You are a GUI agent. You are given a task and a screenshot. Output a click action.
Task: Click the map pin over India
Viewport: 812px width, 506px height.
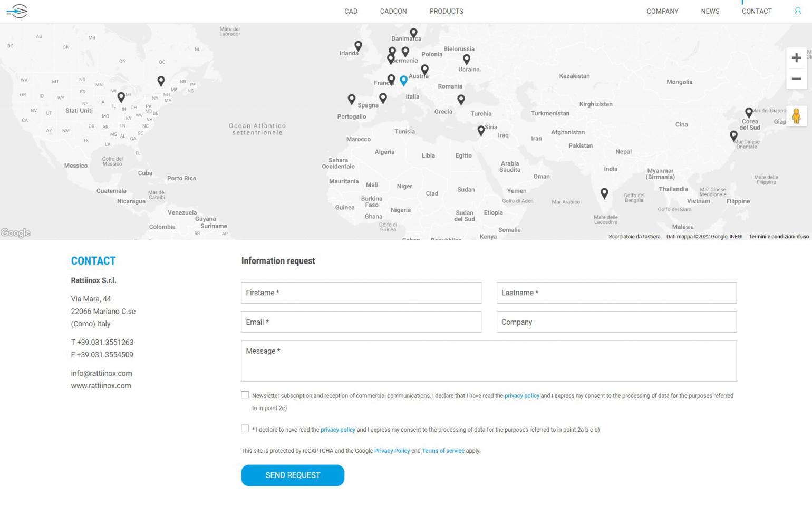[604, 193]
